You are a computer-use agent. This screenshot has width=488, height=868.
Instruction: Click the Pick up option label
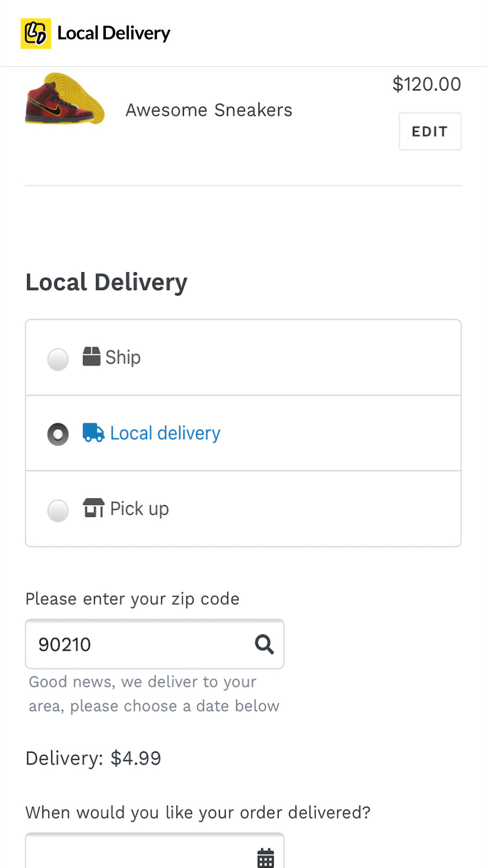coord(139,508)
